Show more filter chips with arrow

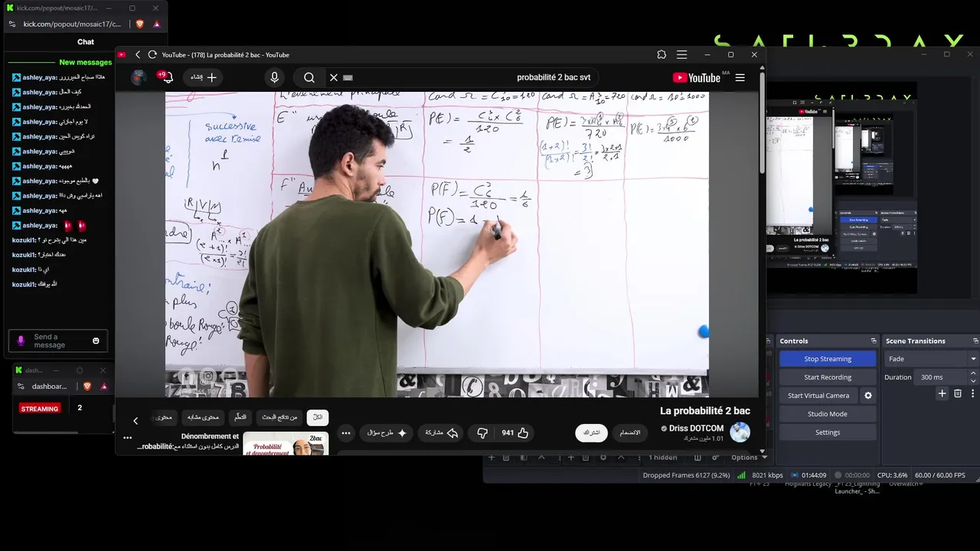tap(136, 421)
